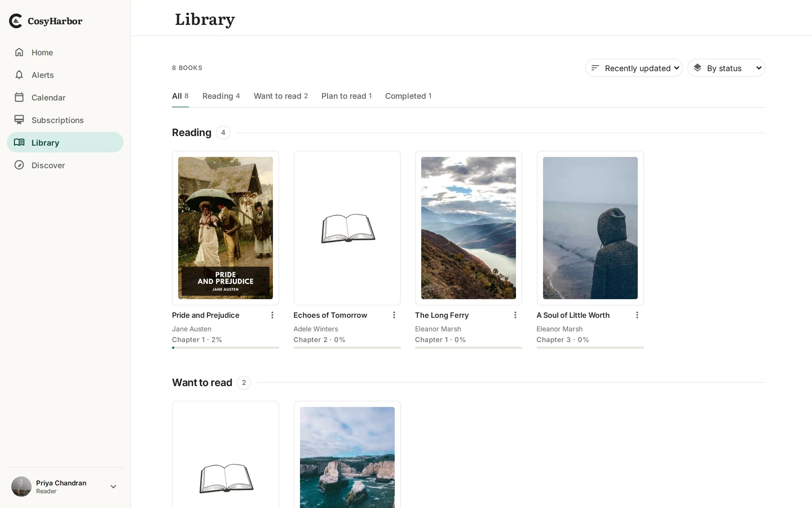
Task: Click Priya Chandran's avatar photo
Action: 21,487
